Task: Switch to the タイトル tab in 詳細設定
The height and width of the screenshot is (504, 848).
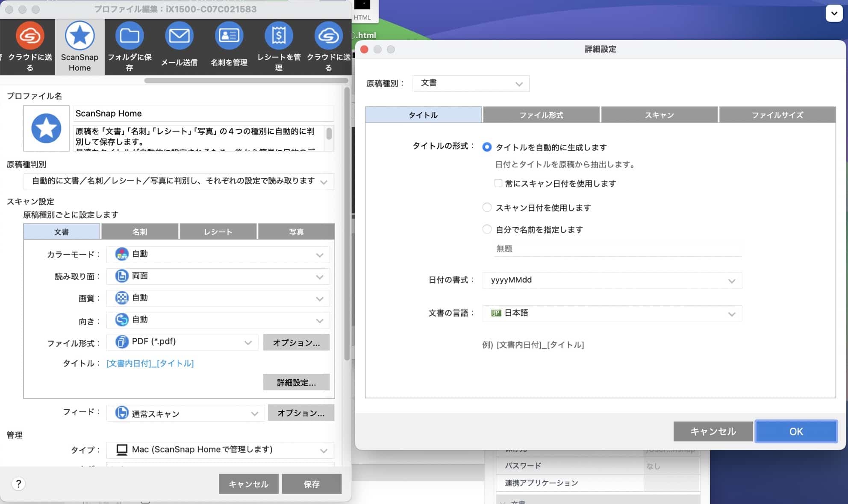Action: tap(423, 115)
